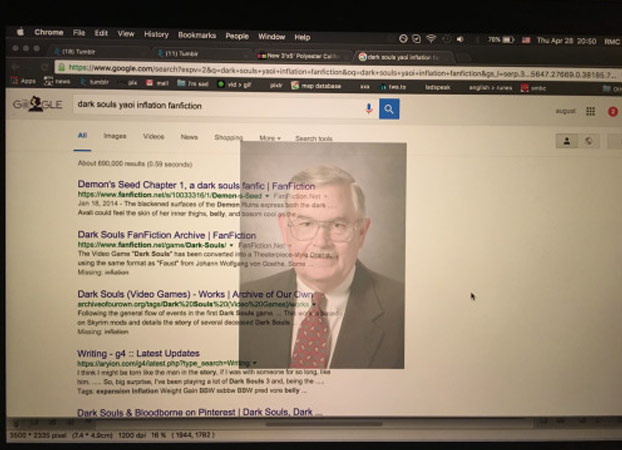Open the People menu
The height and width of the screenshot is (450, 622).
coord(237,36)
